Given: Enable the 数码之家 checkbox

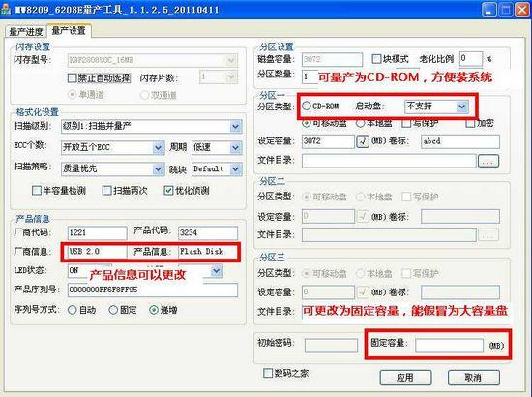Looking at the screenshot, I should pyautogui.click(x=268, y=373).
